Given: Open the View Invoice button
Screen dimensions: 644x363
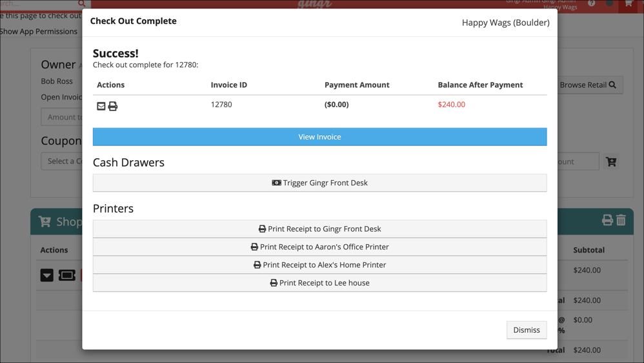Looking at the screenshot, I should [319, 137].
